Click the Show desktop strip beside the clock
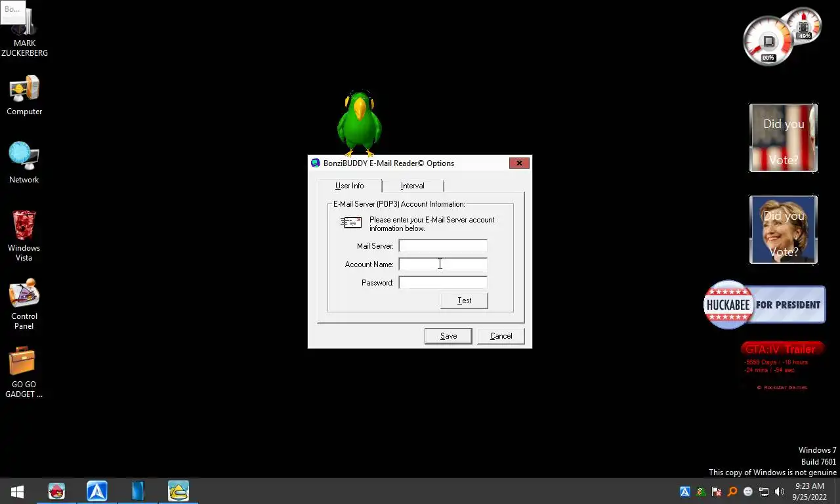Viewport: 840px width, 504px height. tap(836, 491)
